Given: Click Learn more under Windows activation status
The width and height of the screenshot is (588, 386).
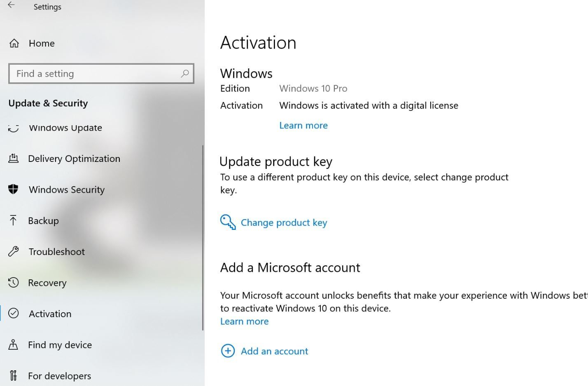Looking at the screenshot, I should (x=303, y=125).
